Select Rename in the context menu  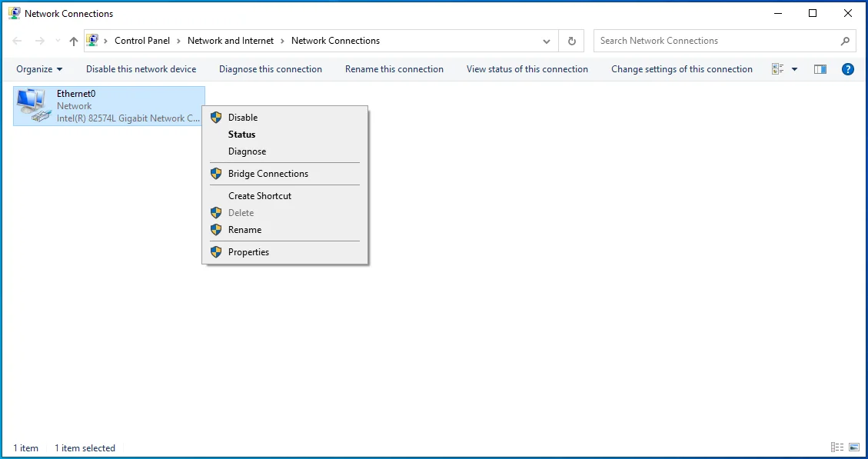point(284,230)
